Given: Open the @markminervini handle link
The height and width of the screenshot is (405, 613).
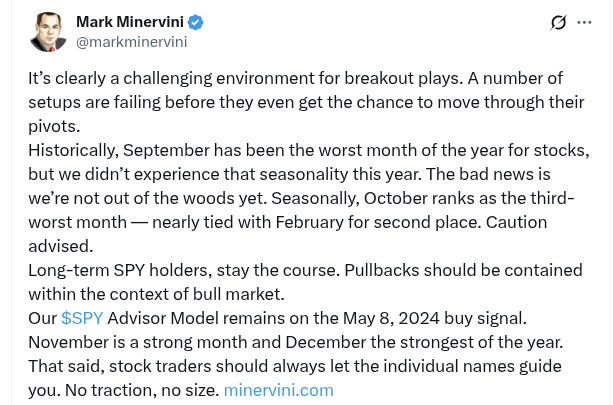Looking at the screenshot, I should point(131,42).
